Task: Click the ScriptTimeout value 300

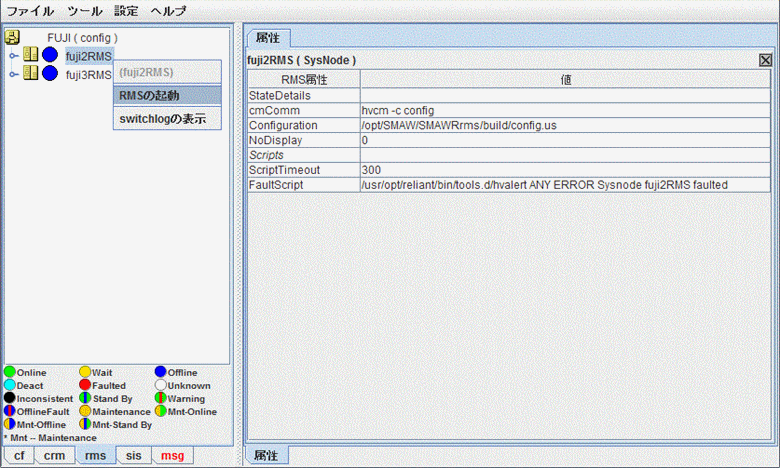Action: pyautogui.click(x=566, y=170)
